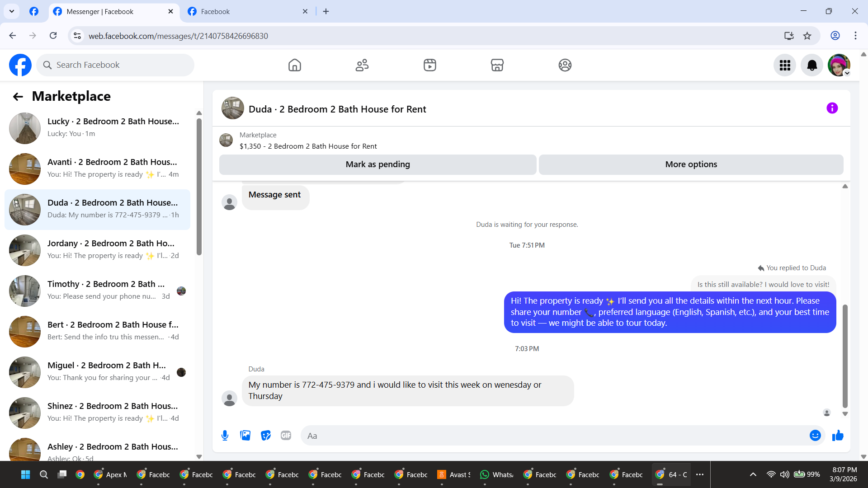Open the sticker picker icon

click(266, 436)
